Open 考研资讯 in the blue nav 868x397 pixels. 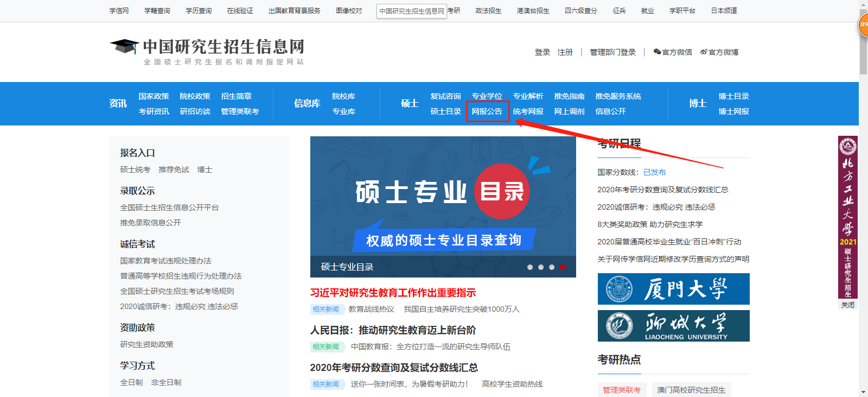click(154, 111)
